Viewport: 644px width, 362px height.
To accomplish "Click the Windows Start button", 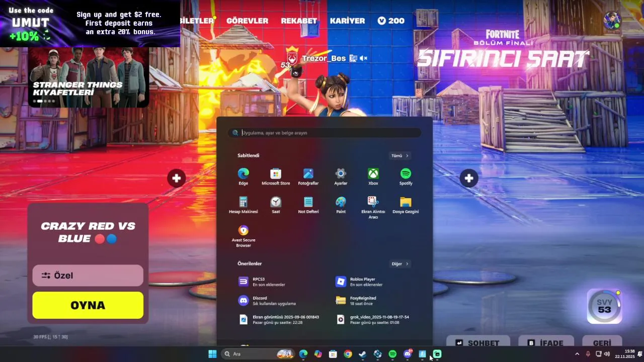I will [x=212, y=354].
